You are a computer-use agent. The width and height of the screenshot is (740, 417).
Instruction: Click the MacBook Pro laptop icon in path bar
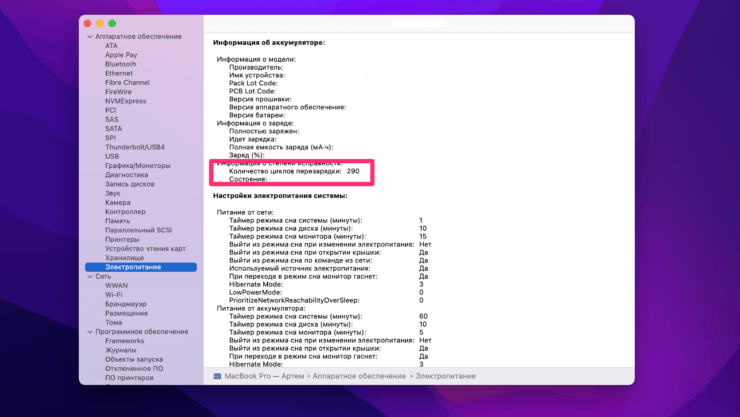pyautogui.click(x=217, y=376)
